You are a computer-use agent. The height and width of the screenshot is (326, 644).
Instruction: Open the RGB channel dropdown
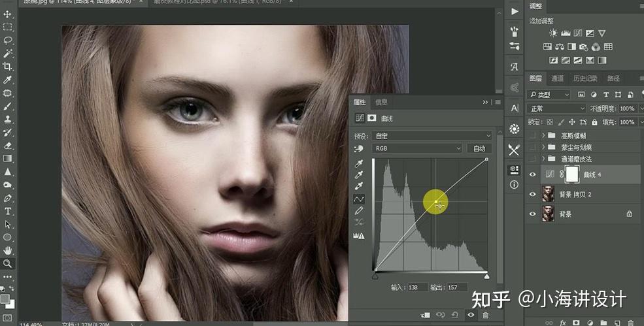tap(417, 149)
